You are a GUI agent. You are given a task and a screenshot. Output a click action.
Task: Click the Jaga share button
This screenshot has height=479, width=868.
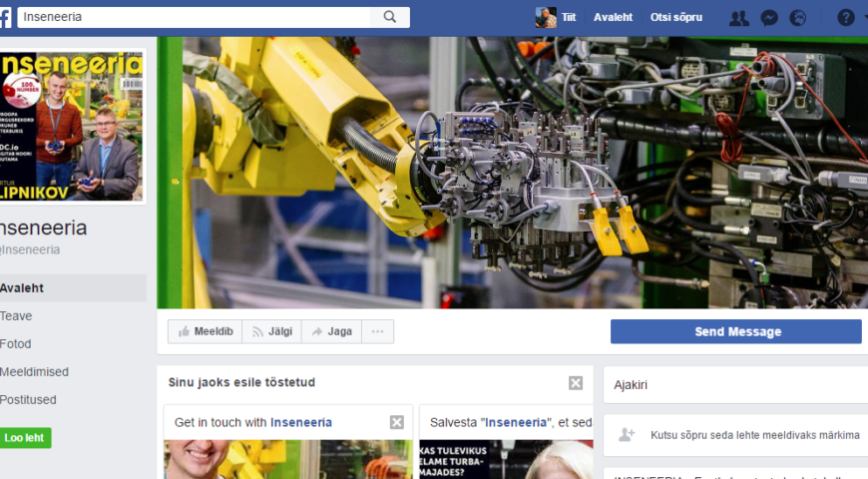[331, 331]
